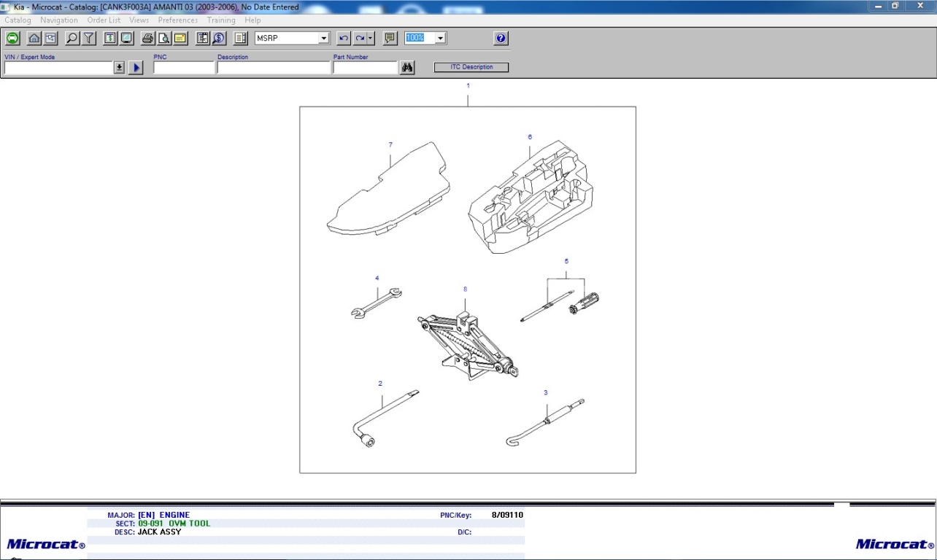Viewport: 937px width, 560px height.
Task: Select callout 5 for the screwdriver
Action: [x=566, y=260]
